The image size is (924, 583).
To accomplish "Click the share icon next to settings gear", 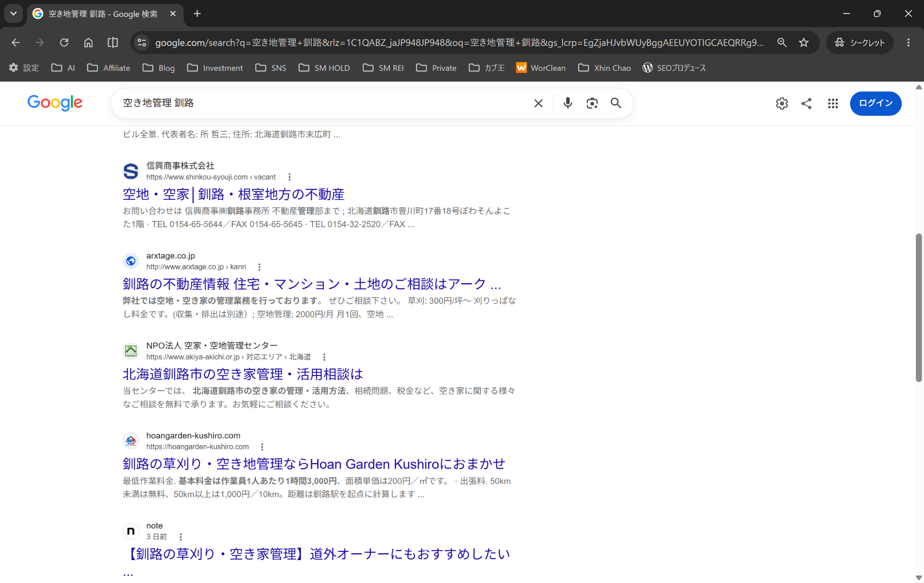I will 806,104.
